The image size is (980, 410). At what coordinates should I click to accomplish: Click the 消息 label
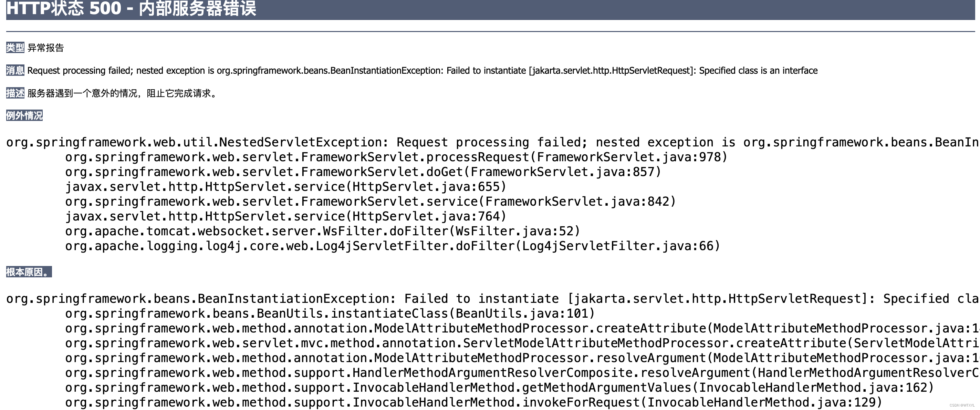coord(15,70)
